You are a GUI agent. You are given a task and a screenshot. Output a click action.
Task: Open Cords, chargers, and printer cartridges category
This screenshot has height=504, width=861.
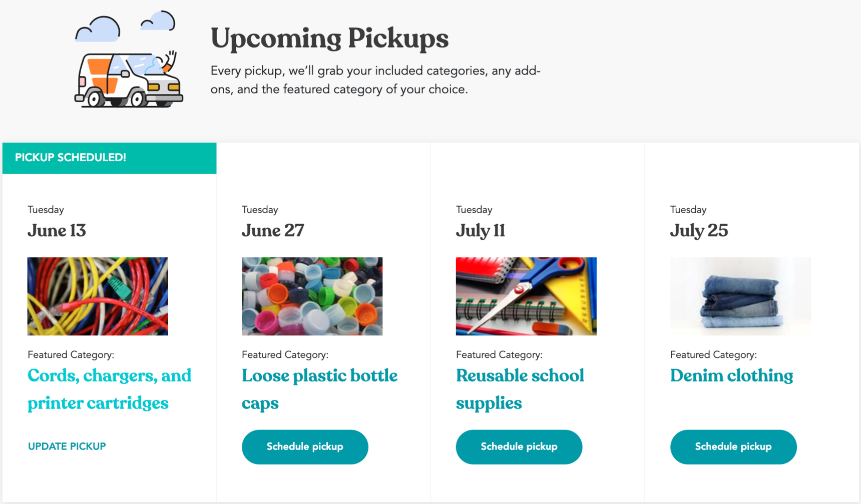pyautogui.click(x=109, y=389)
